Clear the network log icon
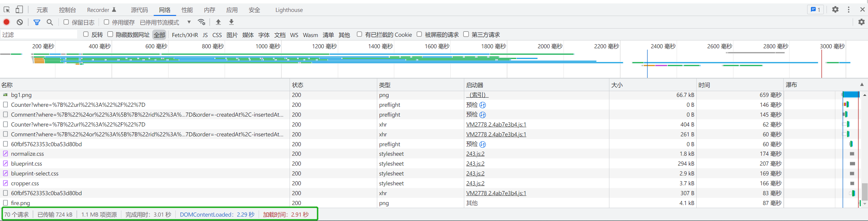Image resolution: width=868 pixels, height=221 pixels. [x=20, y=22]
